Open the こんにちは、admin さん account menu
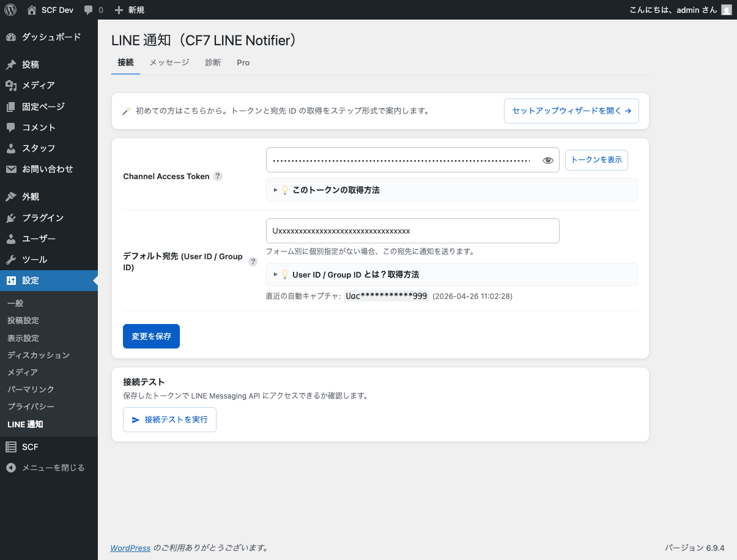Image resolution: width=737 pixels, height=560 pixels. [680, 10]
